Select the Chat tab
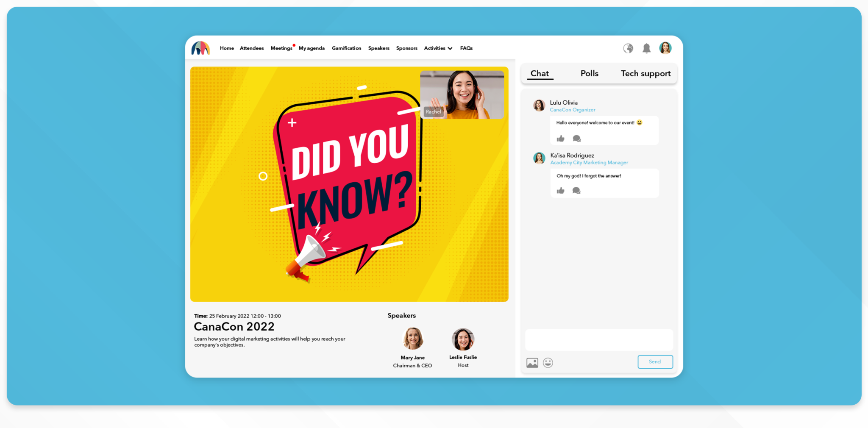Screen dimensions: 868x428 point(540,73)
